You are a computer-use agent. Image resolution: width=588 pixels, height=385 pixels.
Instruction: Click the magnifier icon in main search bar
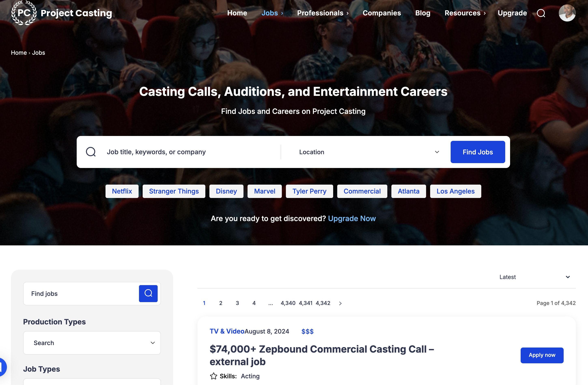click(x=91, y=152)
